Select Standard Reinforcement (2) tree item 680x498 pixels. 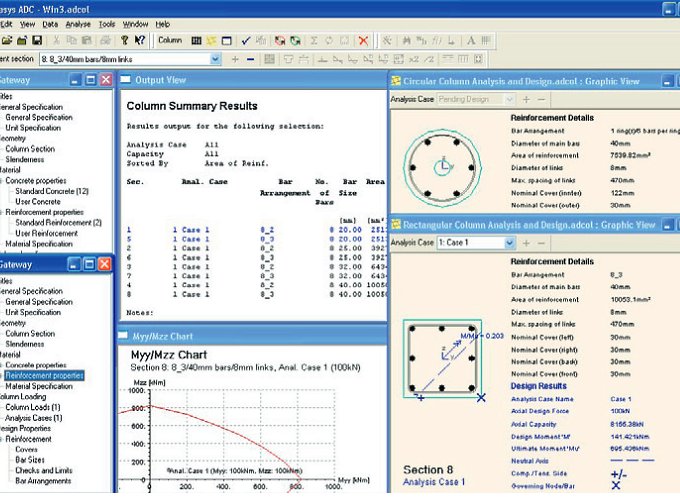[x=58, y=223]
